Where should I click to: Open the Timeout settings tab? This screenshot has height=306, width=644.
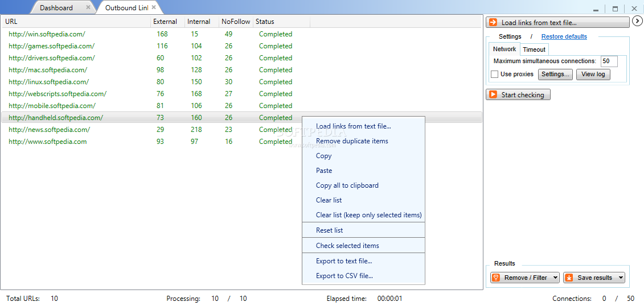point(534,49)
